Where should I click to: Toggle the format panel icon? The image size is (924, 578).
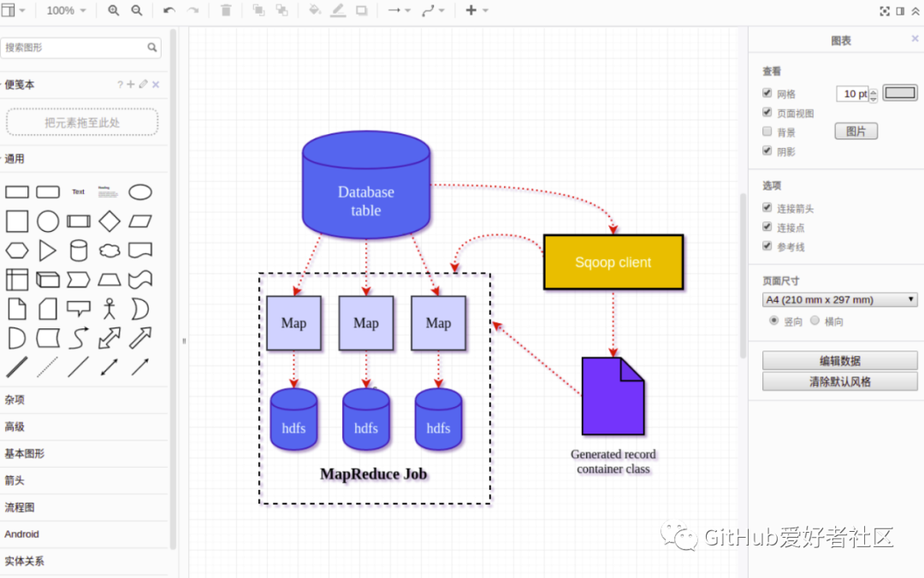click(x=900, y=10)
